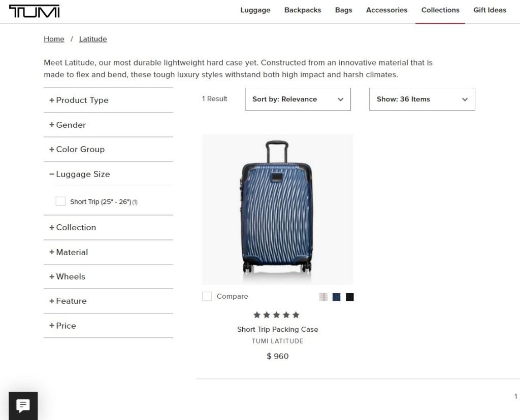Open the Show 36 Items dropdown
Viewport: 520px width, 420px height.
pyautogui.click(x=421, y=99)
